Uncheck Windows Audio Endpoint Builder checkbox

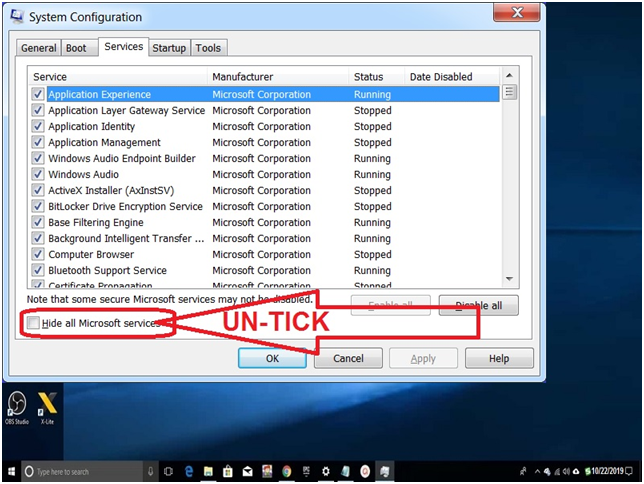(x=38, y=158)
